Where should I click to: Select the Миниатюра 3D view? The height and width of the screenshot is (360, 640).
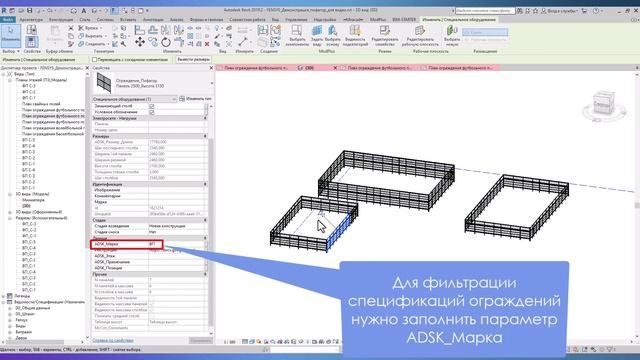click(x=33, y=200)
